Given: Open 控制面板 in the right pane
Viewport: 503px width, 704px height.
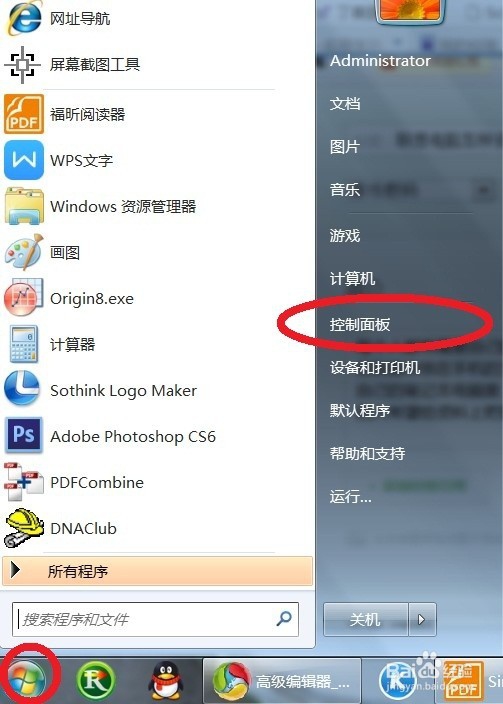Looking at the screenshot, I should coord(360,324).
